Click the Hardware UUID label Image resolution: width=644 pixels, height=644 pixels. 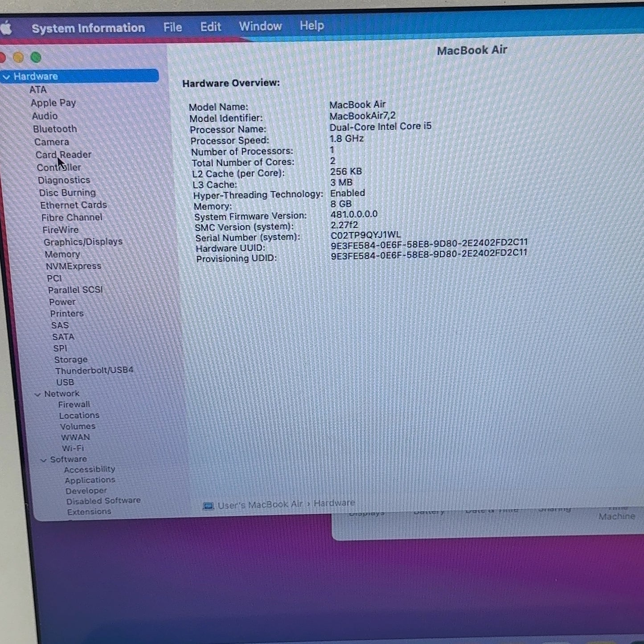tap(230, 248)
